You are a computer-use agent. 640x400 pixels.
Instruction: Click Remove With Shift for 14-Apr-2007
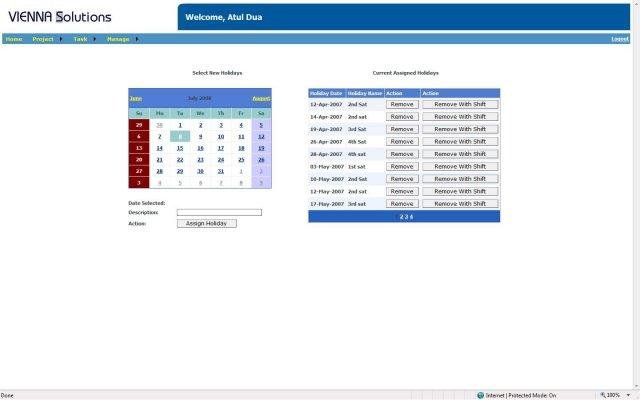pyautogui.click(x=460, y=117)
